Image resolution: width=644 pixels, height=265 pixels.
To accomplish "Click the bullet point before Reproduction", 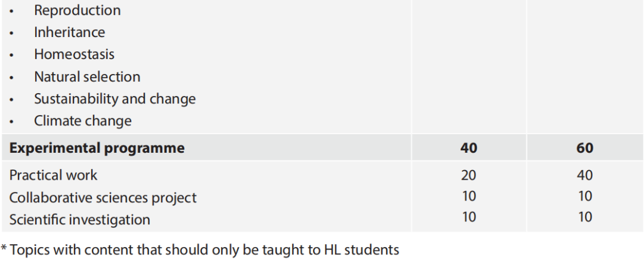I will tap(11, 11).
